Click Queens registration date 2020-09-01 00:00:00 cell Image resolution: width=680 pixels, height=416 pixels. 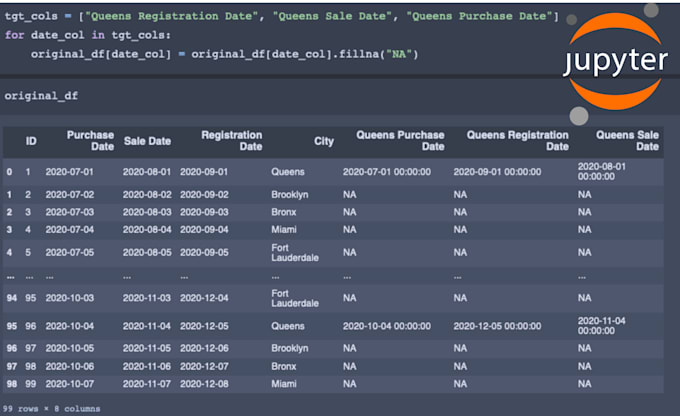(x=497, y=172)
